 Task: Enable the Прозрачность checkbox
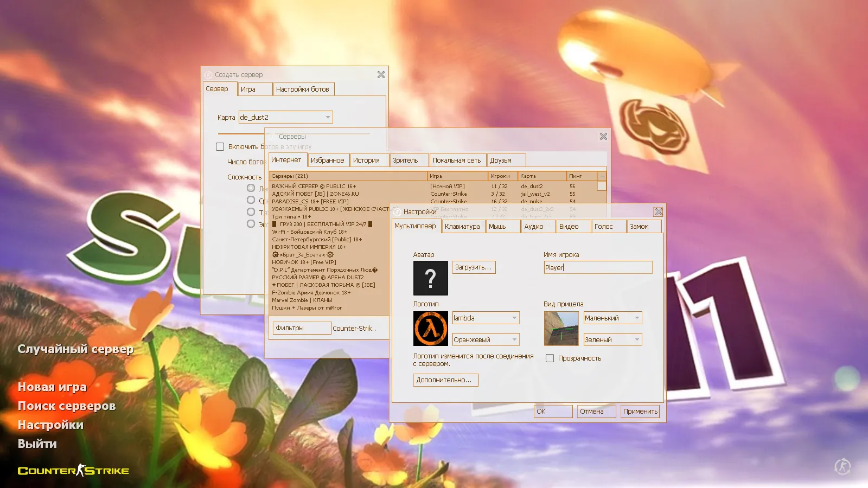click(550, 358)
